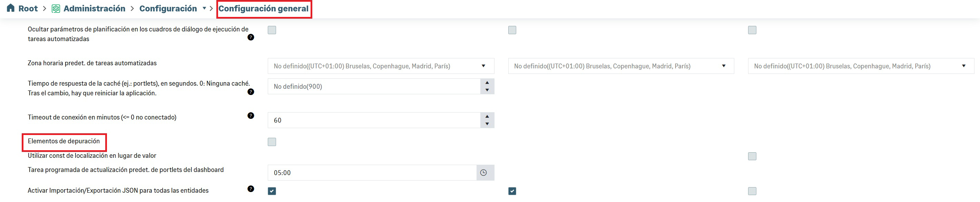
Task: Open help for hiding planning parameters
Action: click(x=251, y=37)
